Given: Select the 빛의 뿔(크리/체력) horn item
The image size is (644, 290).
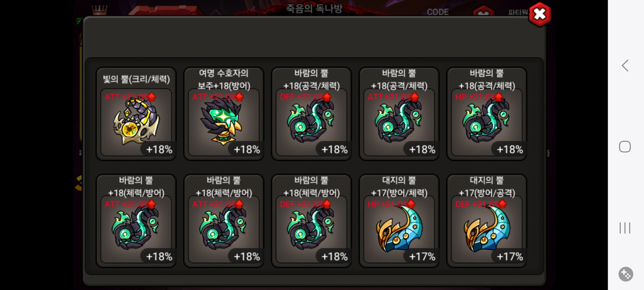Looking at the screenshot, I should pyautogui.click(x=136, y=114).
